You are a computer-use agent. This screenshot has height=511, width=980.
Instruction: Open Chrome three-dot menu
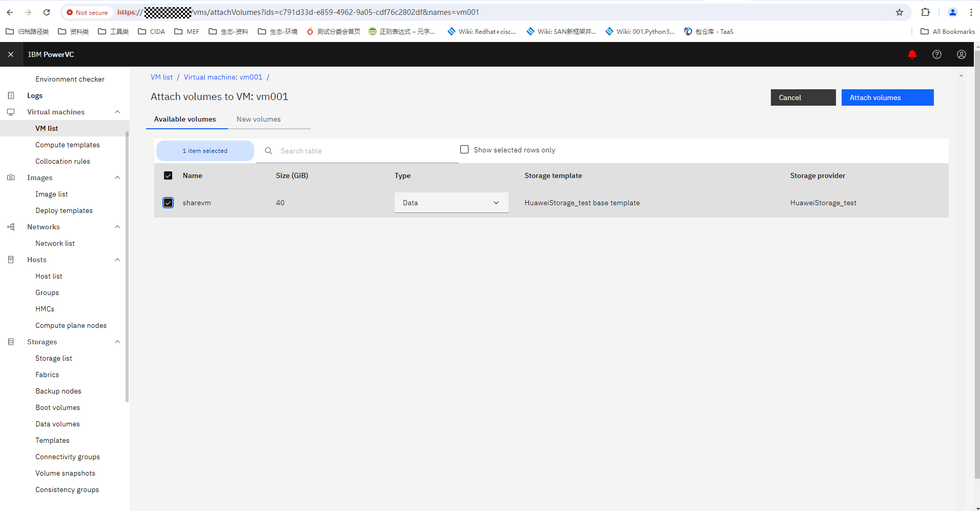click(x=971, y=12)
